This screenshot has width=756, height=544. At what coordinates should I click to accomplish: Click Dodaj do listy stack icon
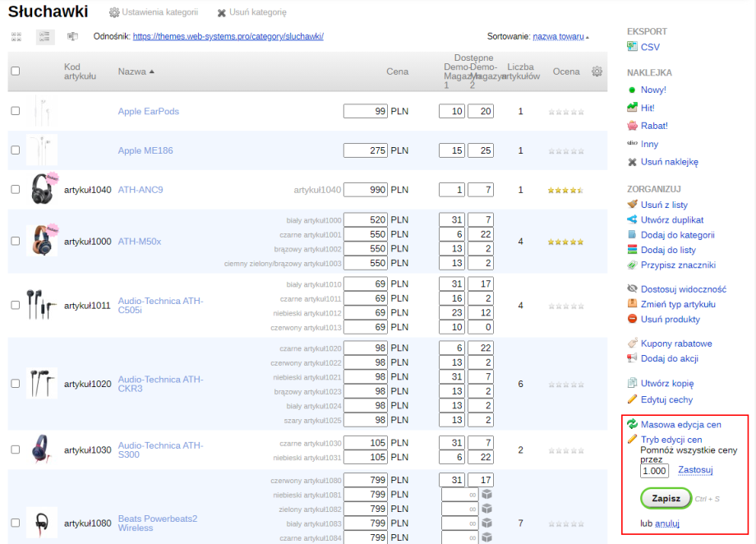632,250
